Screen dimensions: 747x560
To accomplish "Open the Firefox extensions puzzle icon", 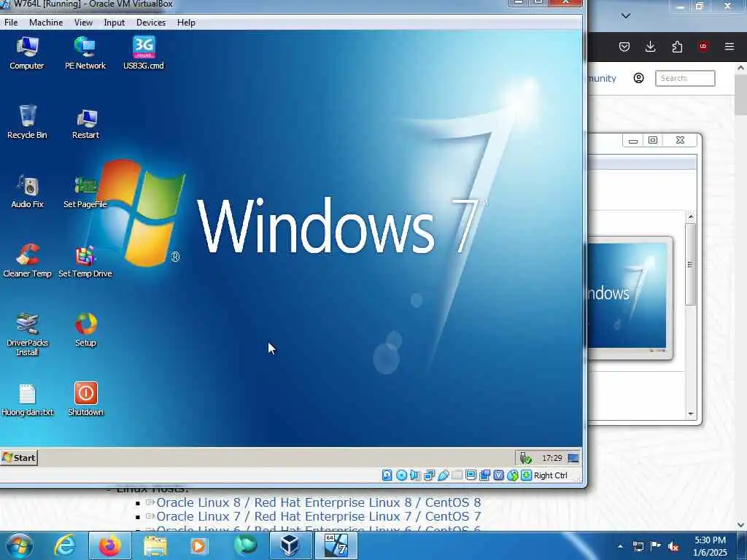I will 677,47.
